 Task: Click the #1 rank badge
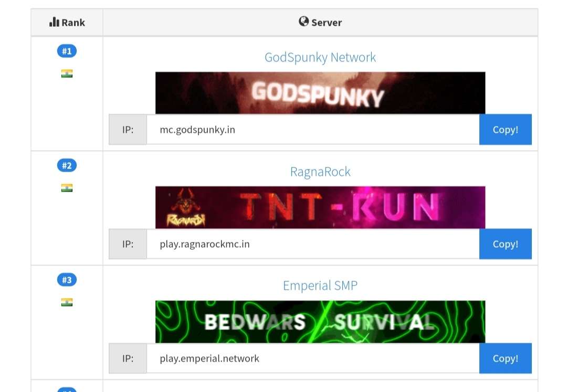click(67, 51)
